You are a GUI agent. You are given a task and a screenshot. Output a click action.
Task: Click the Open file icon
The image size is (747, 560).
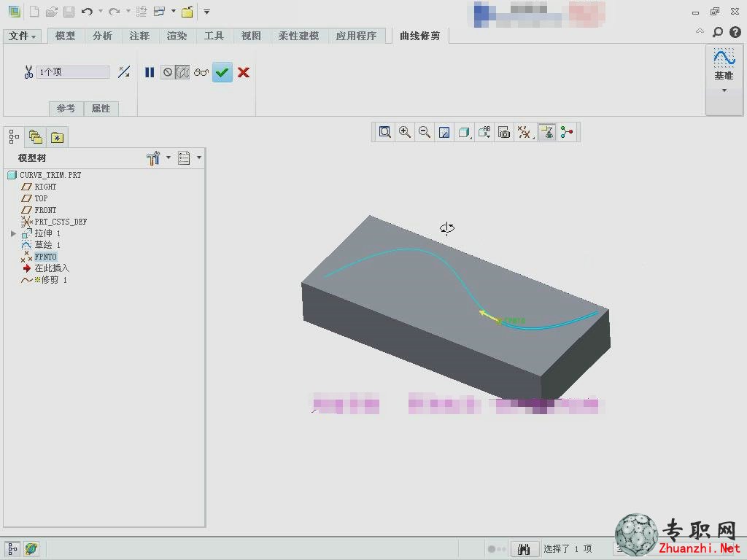pyautogui.click(x=52, y=12)
